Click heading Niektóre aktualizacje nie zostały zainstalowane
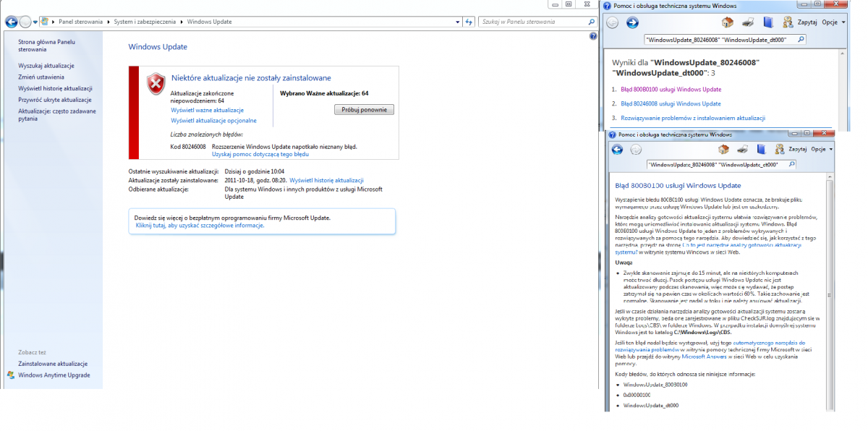The height and width of the screenshot is (431, 868). pyautogui.click(x=251, y=77)
